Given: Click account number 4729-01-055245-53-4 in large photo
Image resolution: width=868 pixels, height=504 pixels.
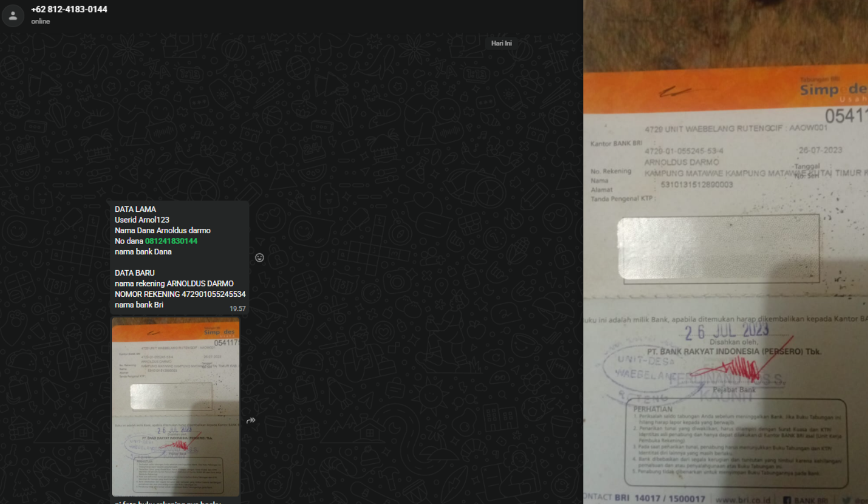Looking at the screenshot, I should coord(684,151).
